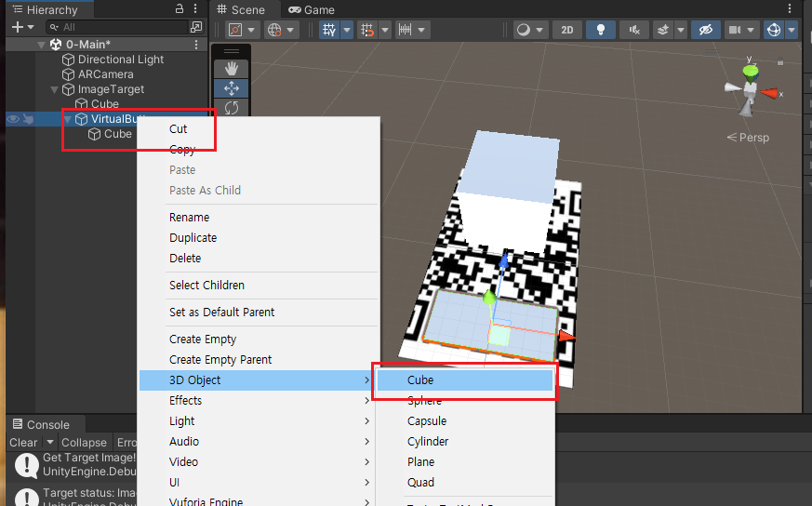Toggle grid visibility button

click(329, 30)
